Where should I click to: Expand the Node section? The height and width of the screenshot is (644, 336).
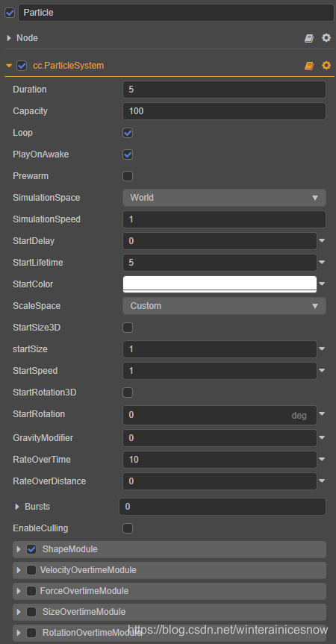point(9,38)
